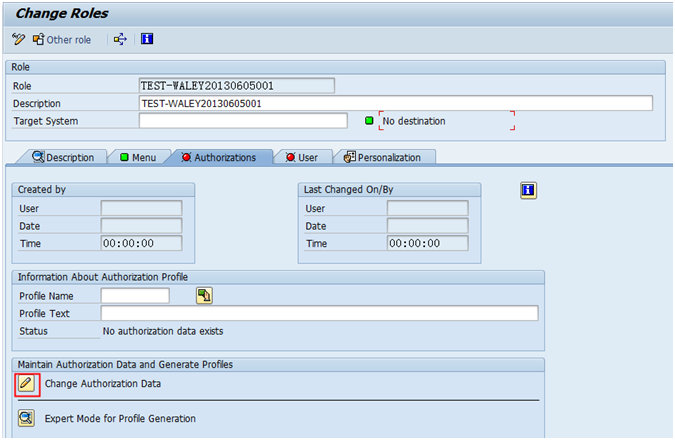The height and width of the screenshot is (440, 675).
Task: Click the transport role icon in toolbar
Action: [120, 39]
